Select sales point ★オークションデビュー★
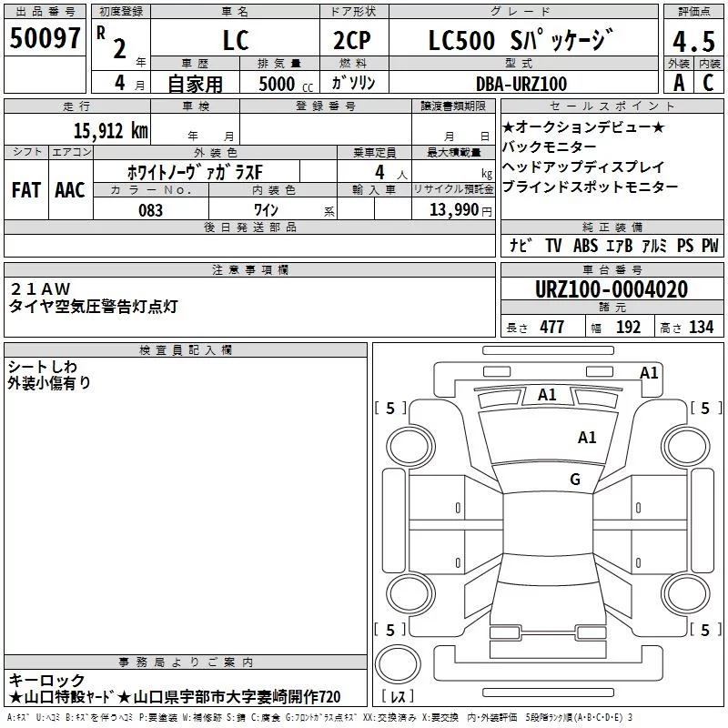The height and width of the screenshot is (728, 728). tap(583, 126)
